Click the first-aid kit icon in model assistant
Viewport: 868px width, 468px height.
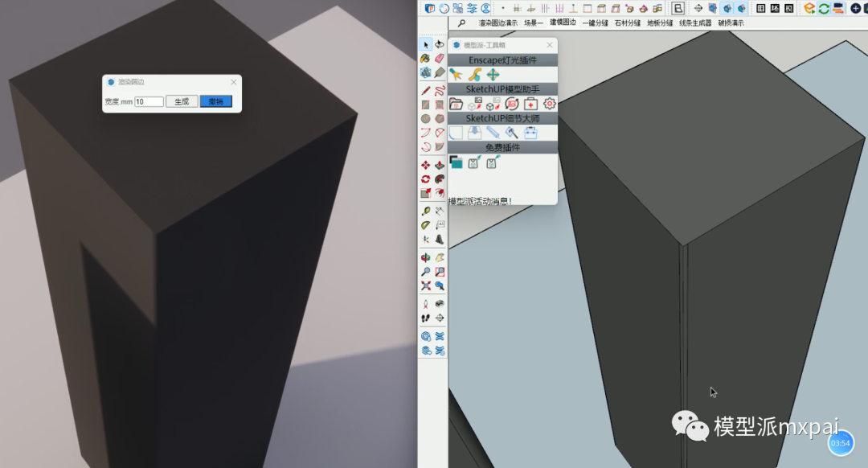coord(530,104)
